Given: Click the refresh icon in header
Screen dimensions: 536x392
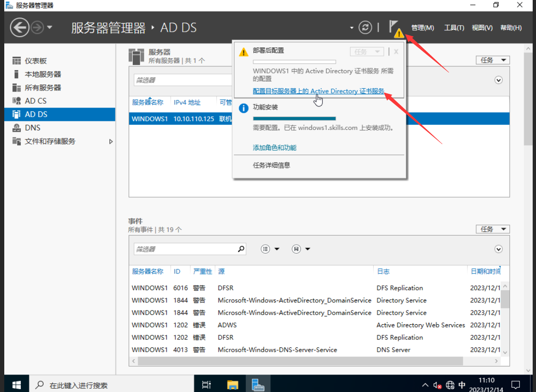Looking at the screenshot, I should (x=365, y=27).
